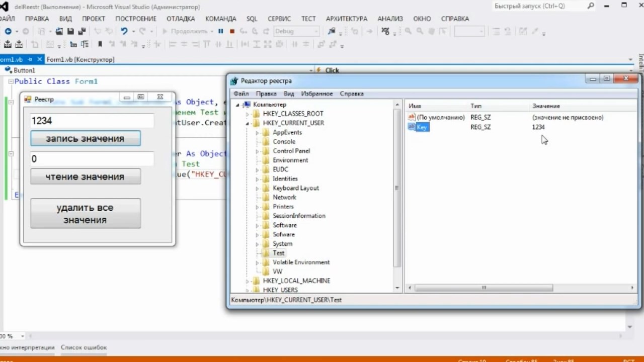Select the SessionInformation key
The width and height of the screenshot is (644, 362).
point(299,216)
